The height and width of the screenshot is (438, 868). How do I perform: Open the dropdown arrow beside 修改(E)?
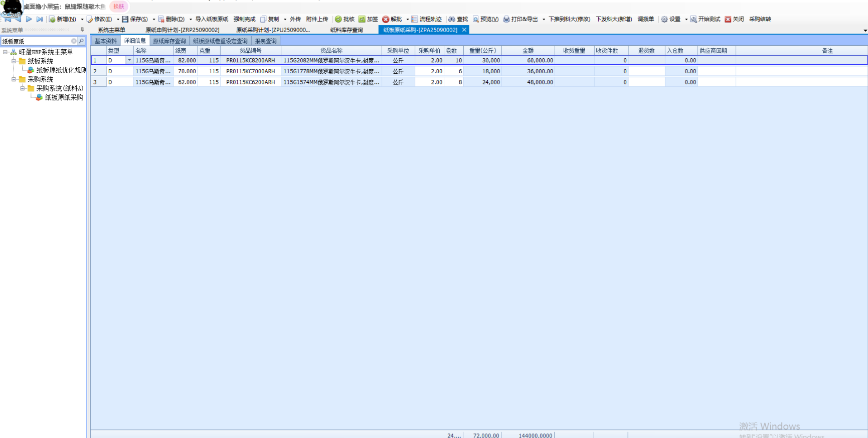click(x=117, y=19)
